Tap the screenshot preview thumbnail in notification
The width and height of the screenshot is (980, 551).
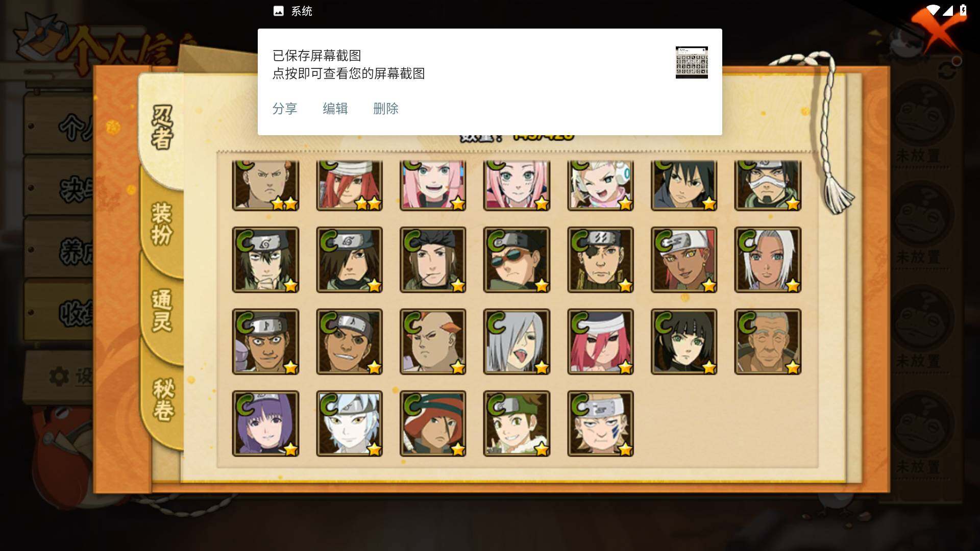692,62
